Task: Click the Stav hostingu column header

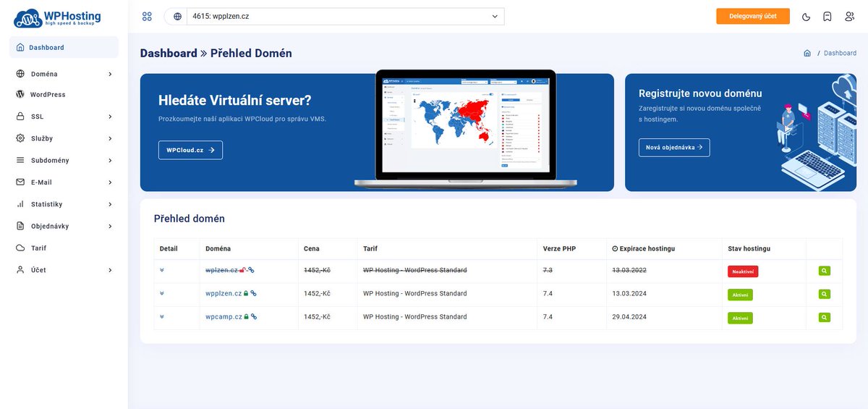Action: (x=749, y=248)
